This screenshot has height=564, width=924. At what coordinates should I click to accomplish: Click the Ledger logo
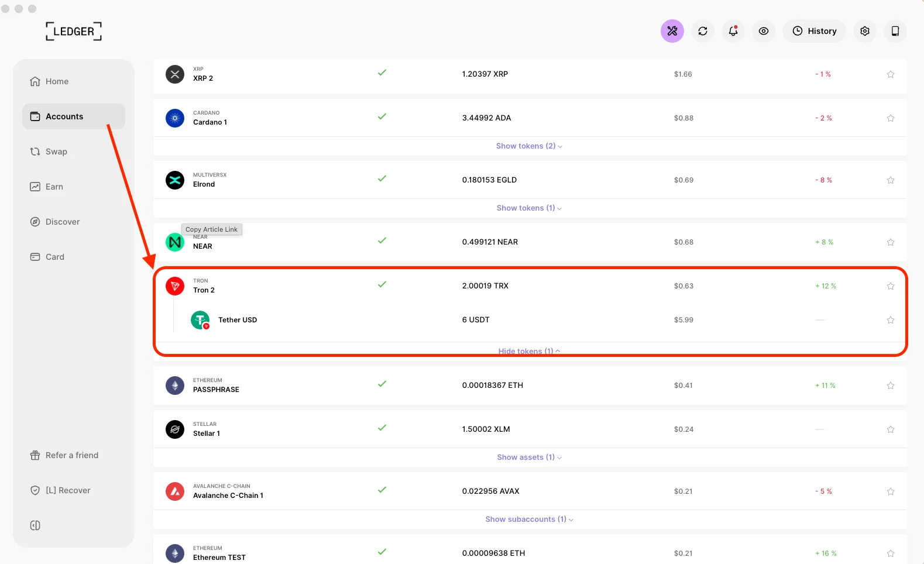[74, 31]
